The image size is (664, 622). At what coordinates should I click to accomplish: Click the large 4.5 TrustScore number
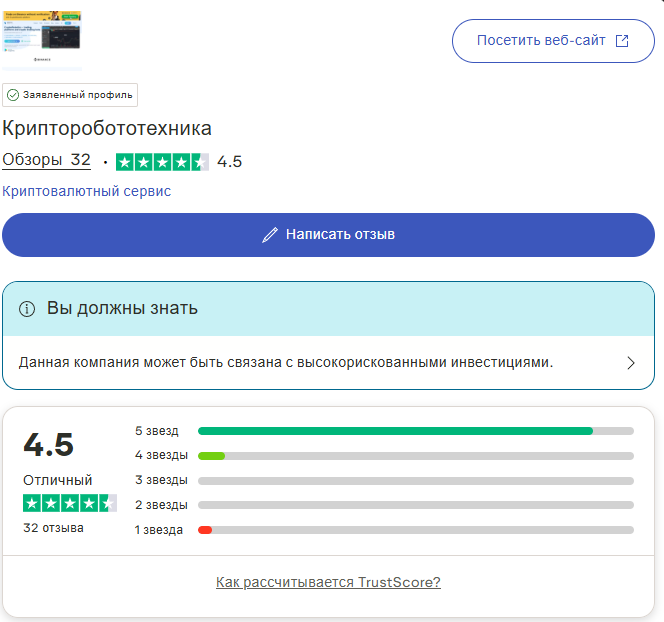pos(49,445)
